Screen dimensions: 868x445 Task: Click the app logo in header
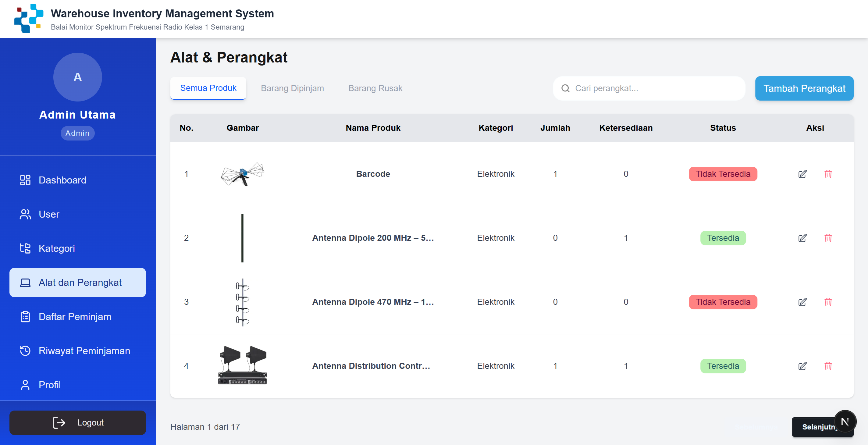coord(29,19)
